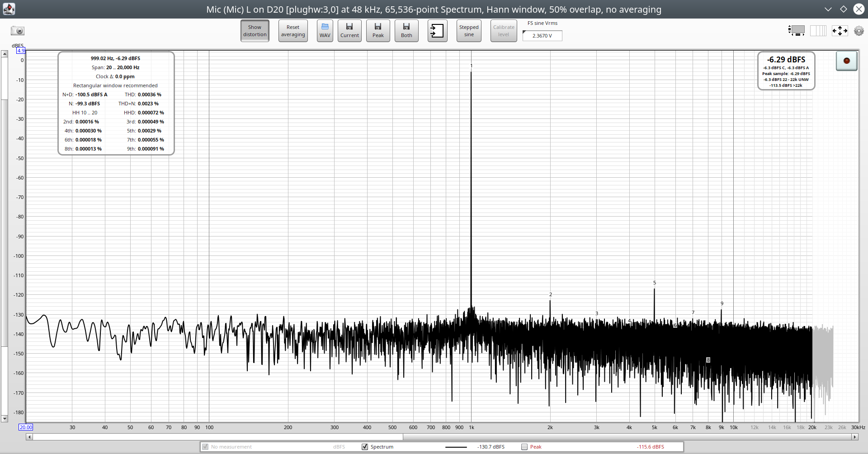Click the vertical scrollbar up arrow
This screenshot has width=868, height=454.
point(5,54)
